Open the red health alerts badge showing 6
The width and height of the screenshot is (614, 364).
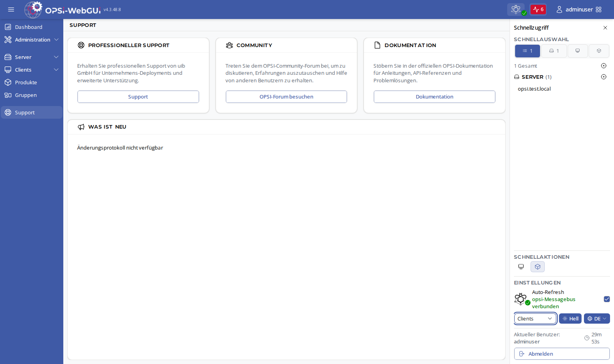[x=538, y=9]
